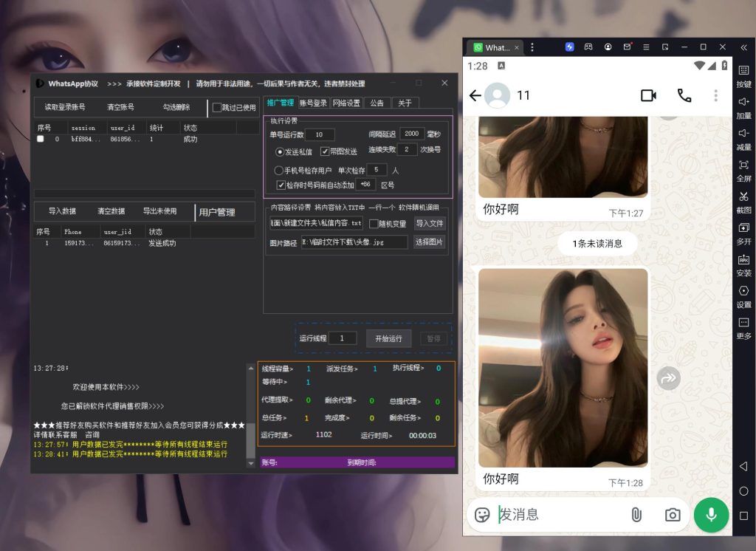Screen dimensions: 756x551
Task: Collapse the emulator sidebar with double chevron
Action: (743, 47)
